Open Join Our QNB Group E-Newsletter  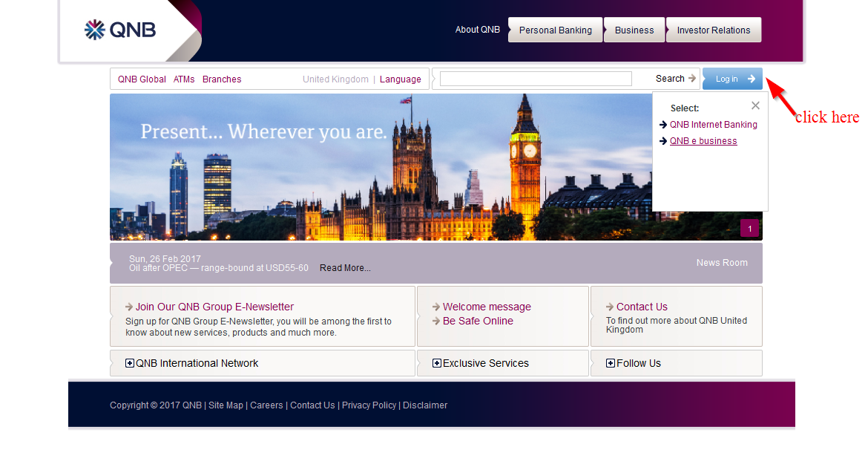(214, 307)
